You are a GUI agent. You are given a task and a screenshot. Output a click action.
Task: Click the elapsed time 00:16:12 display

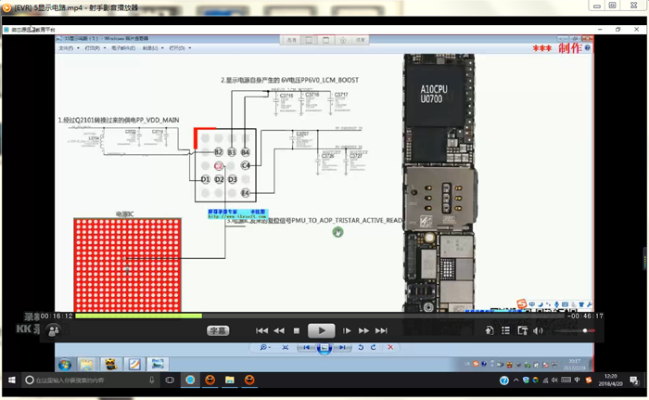coord(58,316)
